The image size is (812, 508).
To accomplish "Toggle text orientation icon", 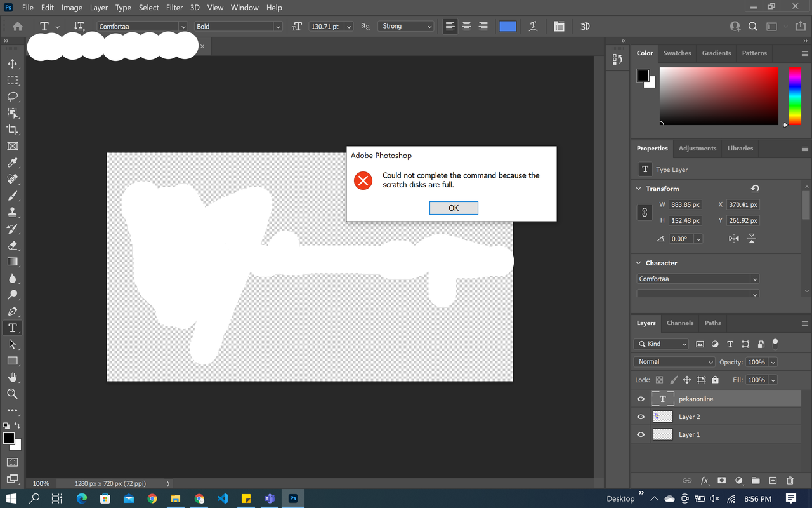I will pyautogui.click(x=79, y=27).
